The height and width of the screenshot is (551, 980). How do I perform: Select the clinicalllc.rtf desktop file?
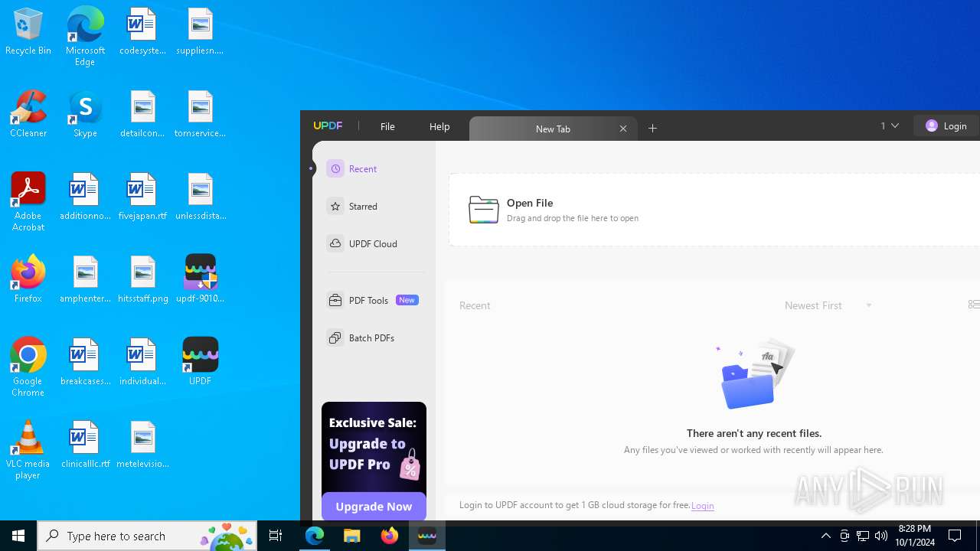pos(85,445)
